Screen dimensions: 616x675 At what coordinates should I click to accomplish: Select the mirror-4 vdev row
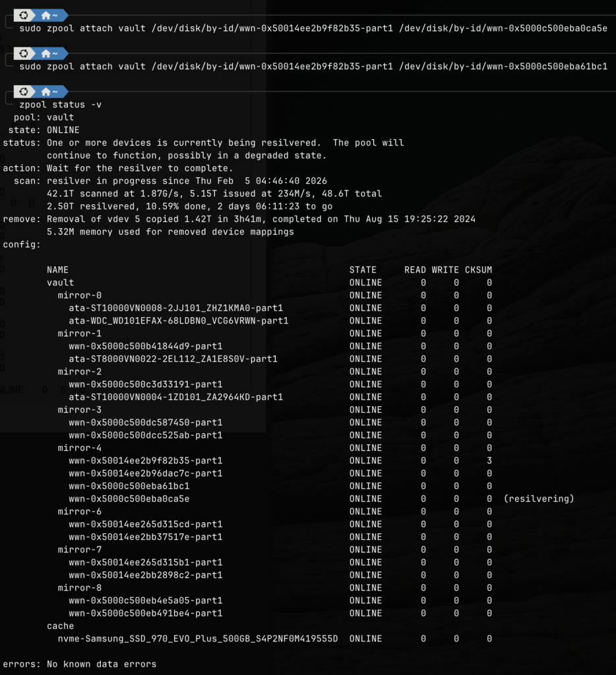79,448
